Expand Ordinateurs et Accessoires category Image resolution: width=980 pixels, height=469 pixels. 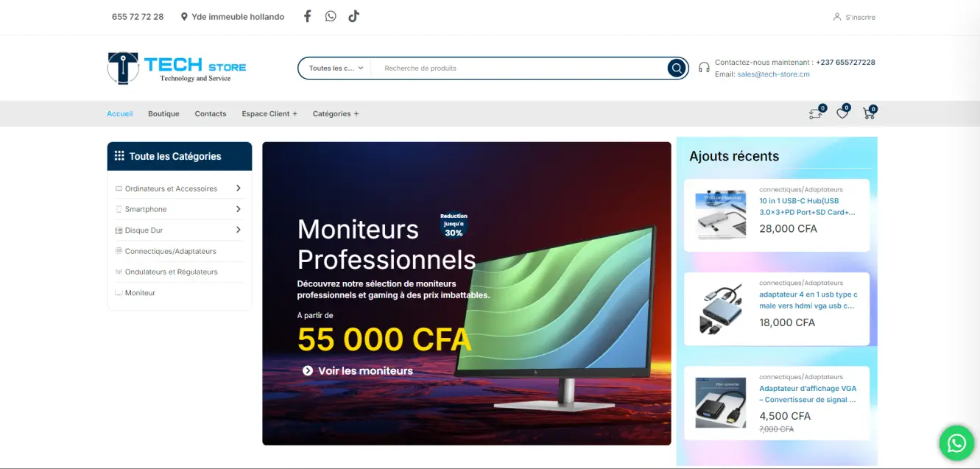click(x=238, y=188)
